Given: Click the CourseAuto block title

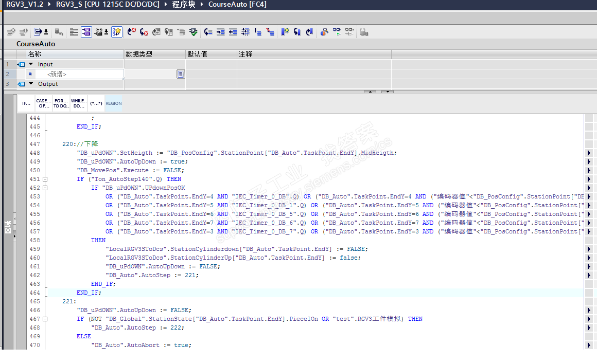Looking at the screenshot, I should (x=36, y=44).
